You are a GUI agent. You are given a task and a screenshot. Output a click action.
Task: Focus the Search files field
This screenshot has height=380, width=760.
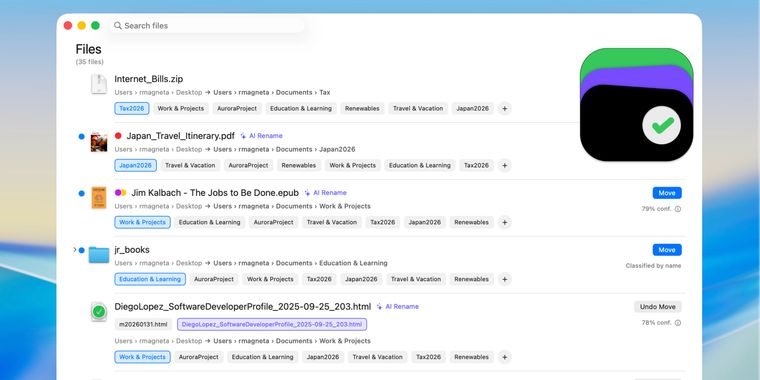click(207, 26)
